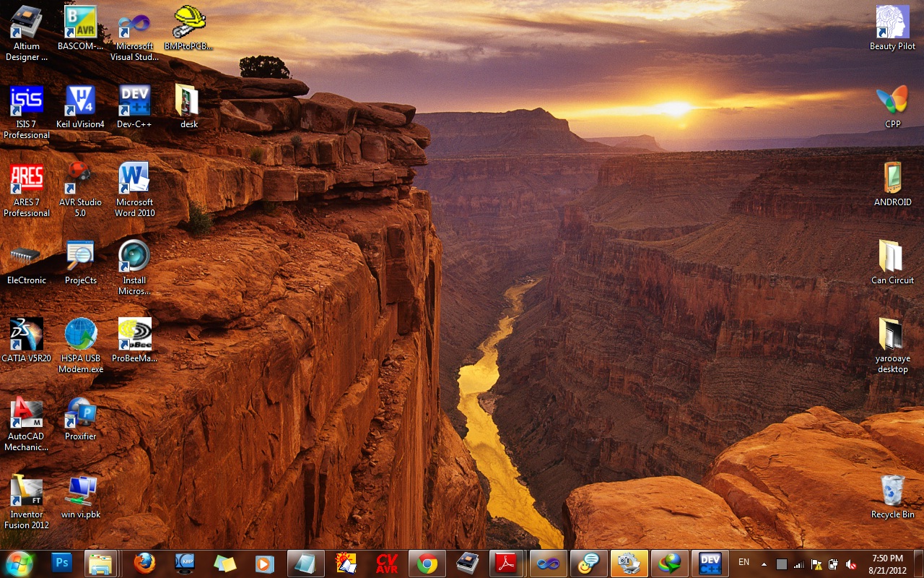Viewport: 924px width, 578px height.
Task: Select the CATIA V5R20 desktop shortcut
Action: pos(27,341)
